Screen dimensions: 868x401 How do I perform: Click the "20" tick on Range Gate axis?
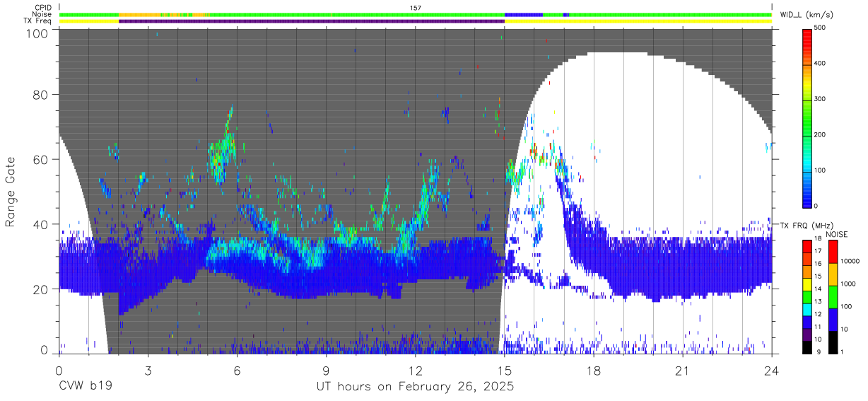(x=41, y=290)
